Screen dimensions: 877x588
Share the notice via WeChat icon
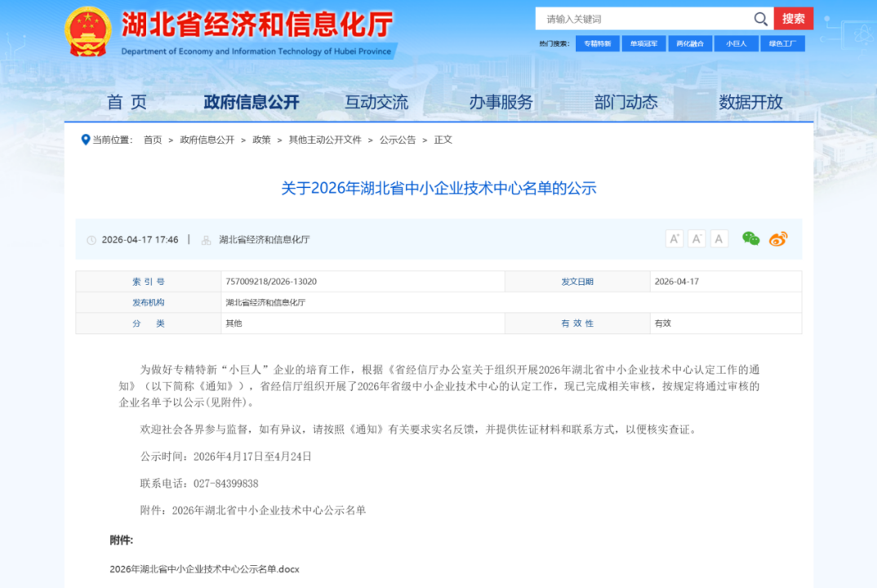point(750,238)
